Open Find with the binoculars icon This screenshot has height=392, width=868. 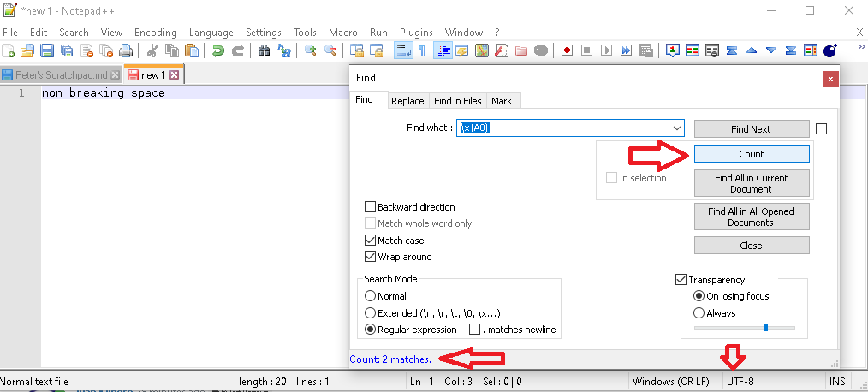coord(264,51)
